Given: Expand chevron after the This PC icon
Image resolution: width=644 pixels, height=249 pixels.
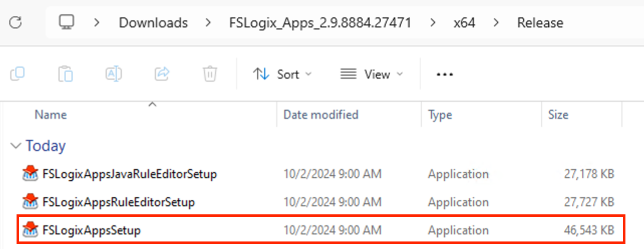Looking at the screenshot, I should 97,23.
